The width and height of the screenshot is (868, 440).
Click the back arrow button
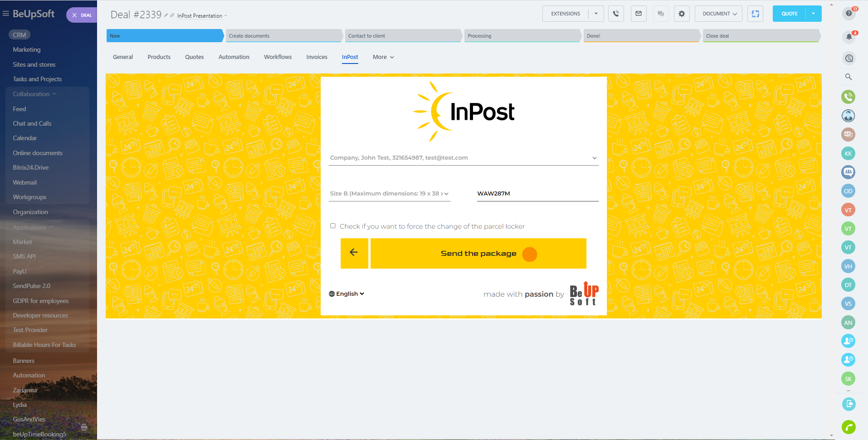coord(354,253)
